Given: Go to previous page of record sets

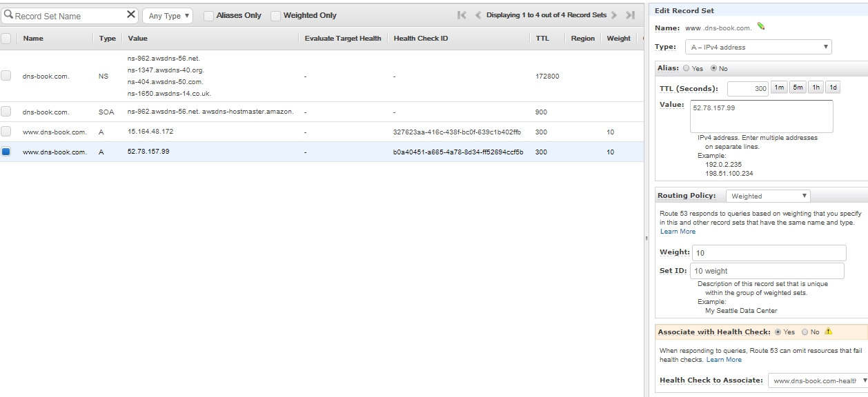Looking at the screenshot, I should tap(477, 15).
